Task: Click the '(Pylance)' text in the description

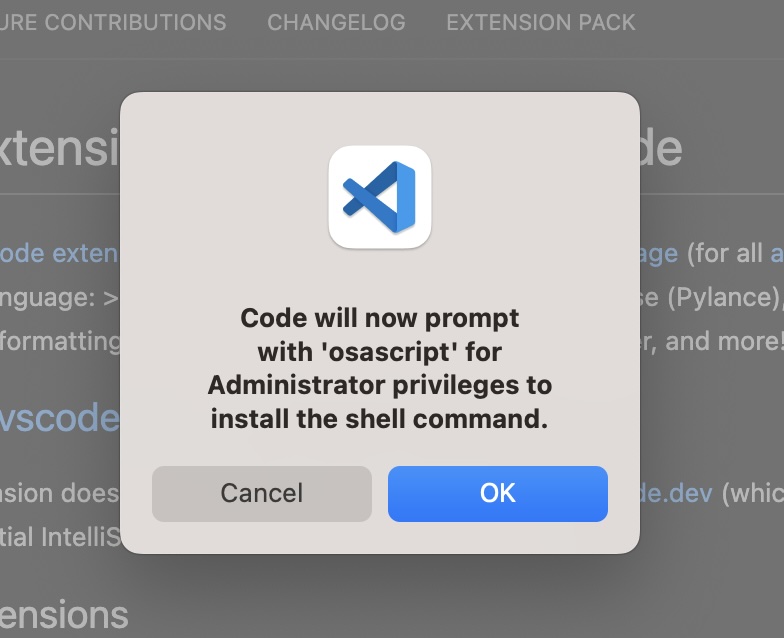Action: point(724,298)
